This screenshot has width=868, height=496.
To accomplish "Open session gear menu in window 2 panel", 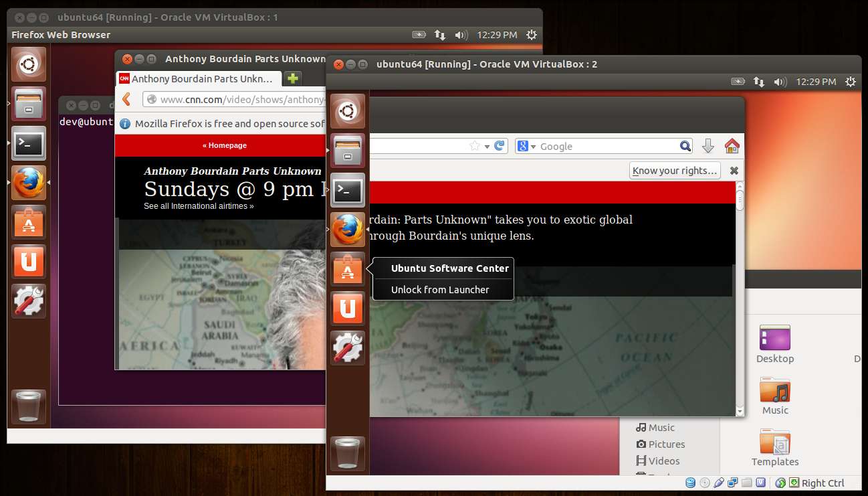I will pyautogui.click(x=851, y=82).
